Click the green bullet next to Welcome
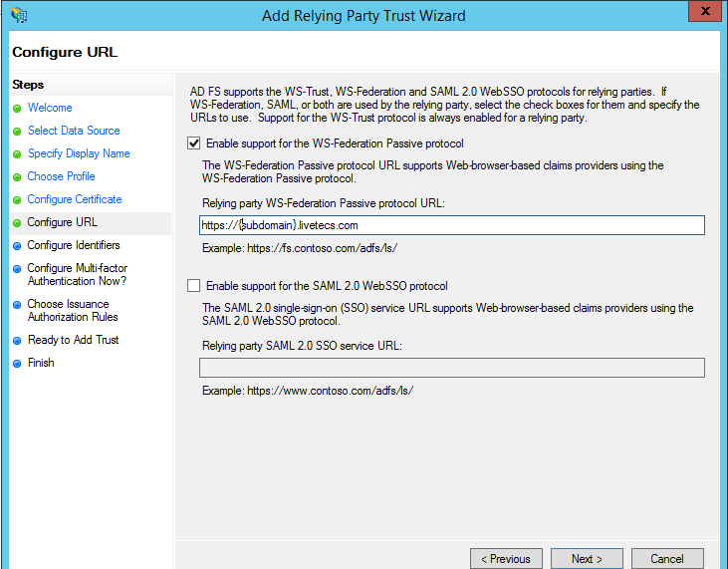The image size is (728, 569). (x=17, y=109)
